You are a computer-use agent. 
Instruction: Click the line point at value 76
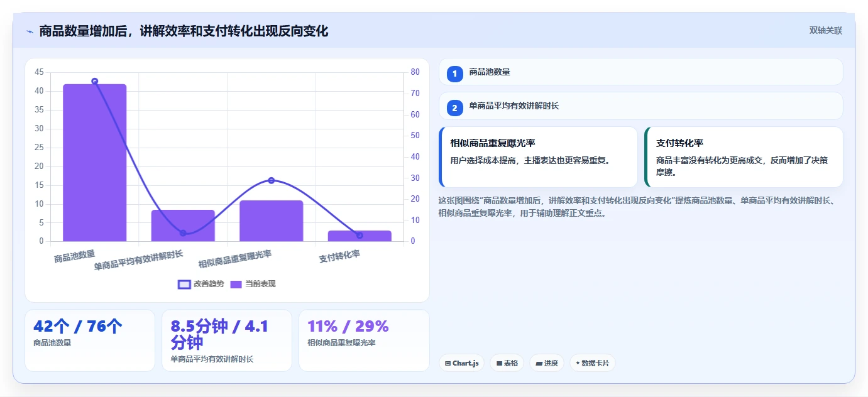click(x=95, y=81)
